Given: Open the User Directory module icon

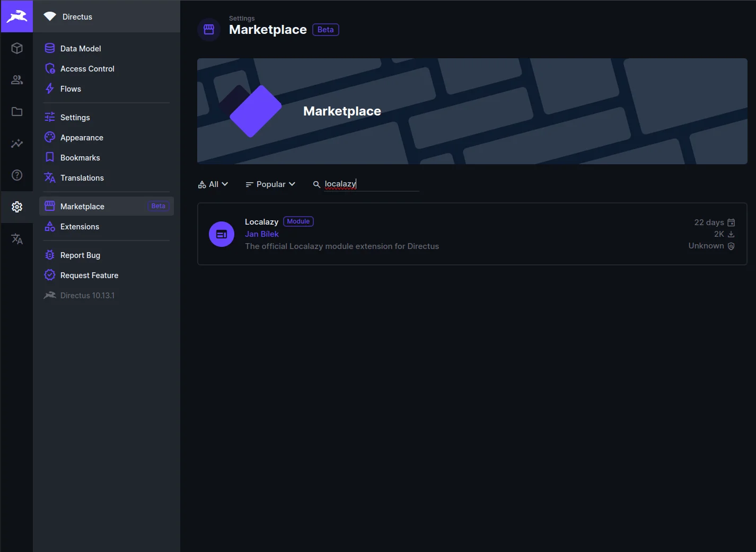Looking at the screenshot, I should [x=17, y=80].
